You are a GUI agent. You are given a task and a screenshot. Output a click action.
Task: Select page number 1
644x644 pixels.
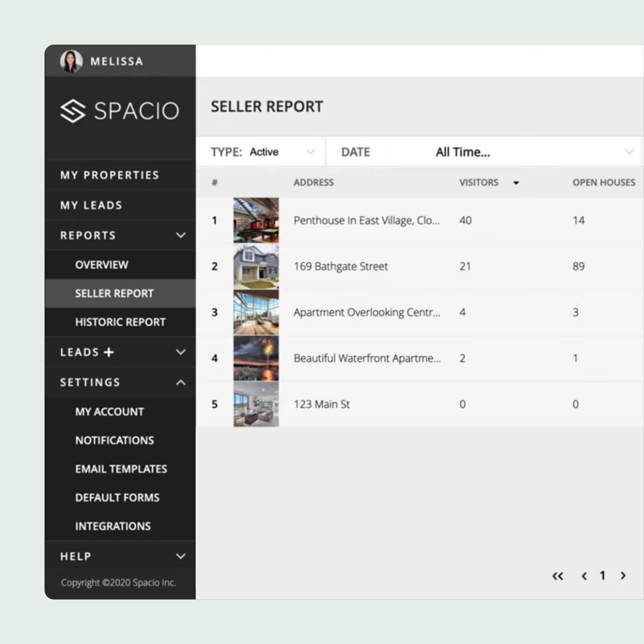tap(602, 576)
